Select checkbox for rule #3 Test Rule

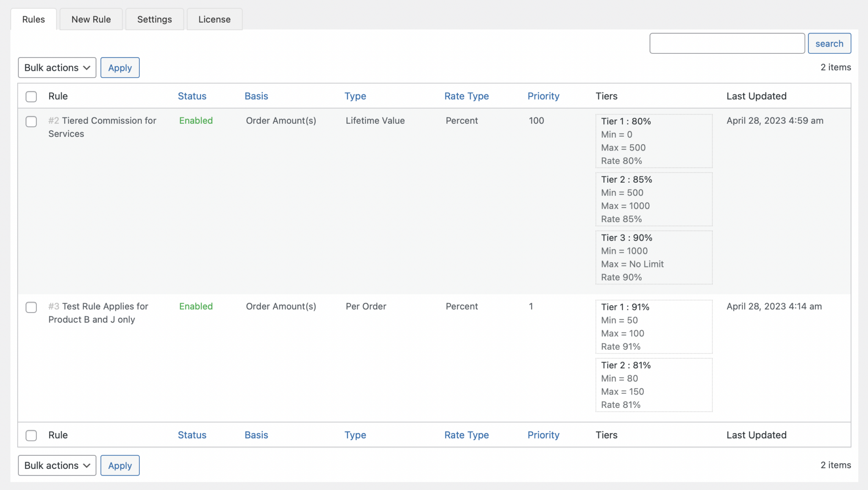(31, 307)
